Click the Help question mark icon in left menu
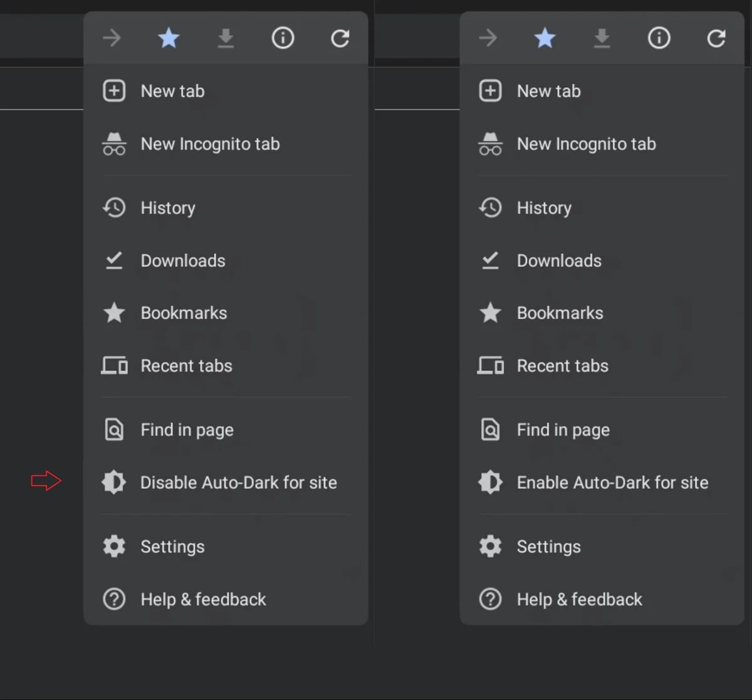The height and width of the screenshot is (700, 752). [x=114, y=599]
